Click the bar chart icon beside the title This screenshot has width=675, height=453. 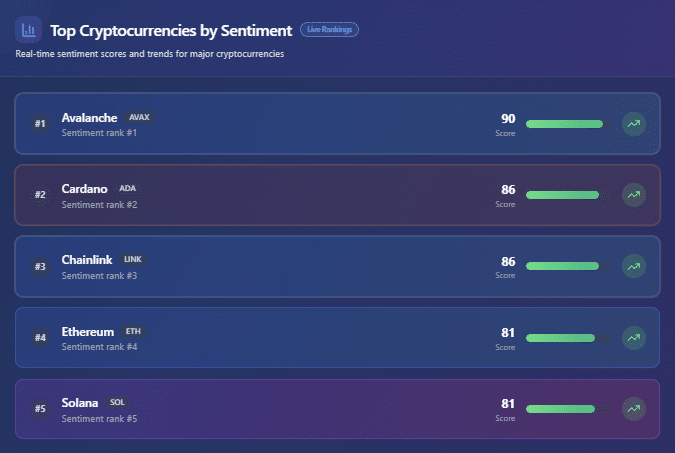(28, 30)
